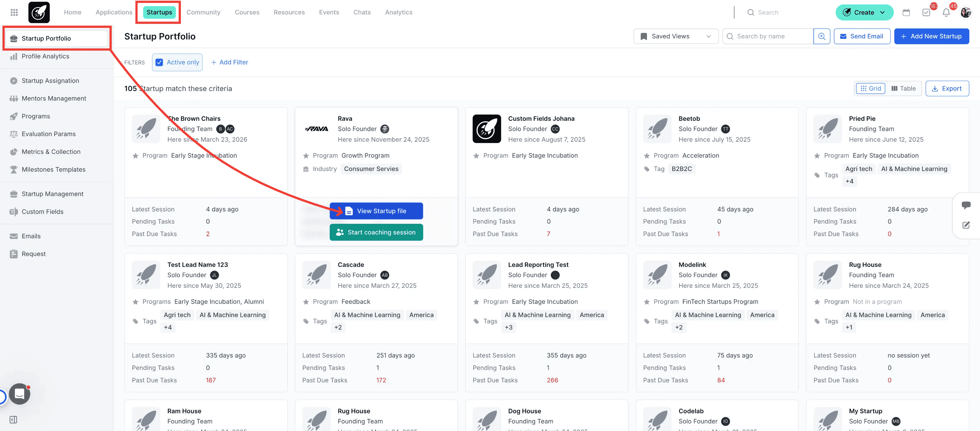Click Add New Startup button
The width and height of the screenshot is (980, 431).
(x=931, y=36)
